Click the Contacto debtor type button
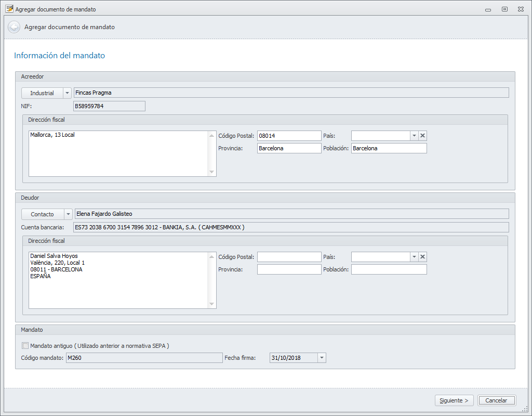This screenshot has height=416, width=532. 42,214
